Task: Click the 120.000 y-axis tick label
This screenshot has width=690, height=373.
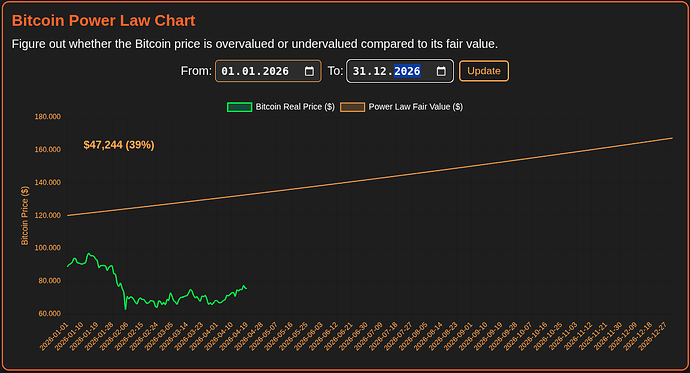Action: pyautogui.click(x=48, y=216)
